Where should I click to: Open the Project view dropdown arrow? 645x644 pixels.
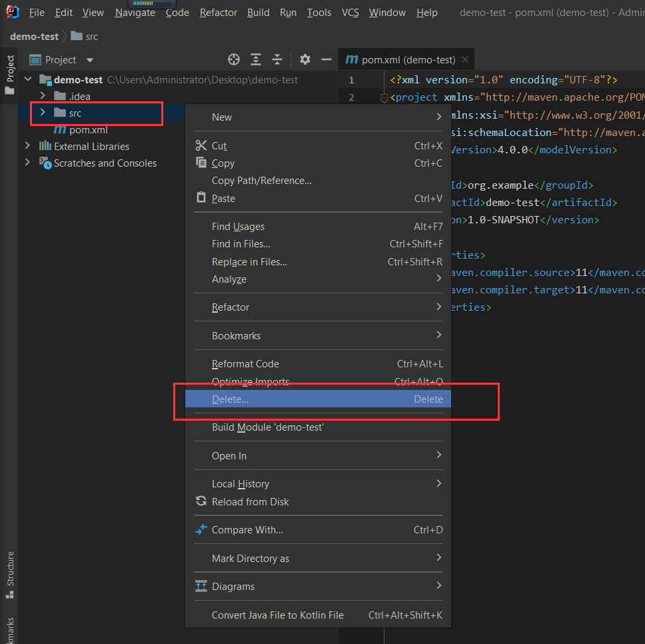(x=90, y=60)
